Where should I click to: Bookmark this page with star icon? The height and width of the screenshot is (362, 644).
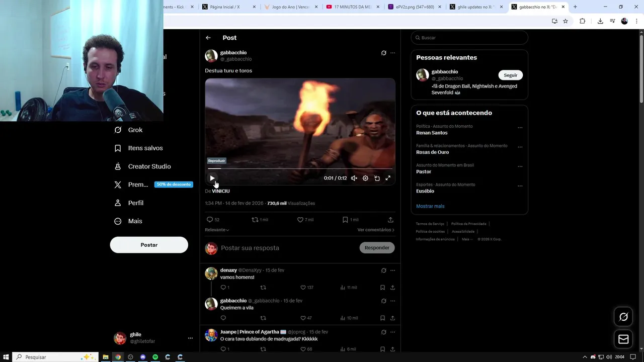[x=566, y=21]
